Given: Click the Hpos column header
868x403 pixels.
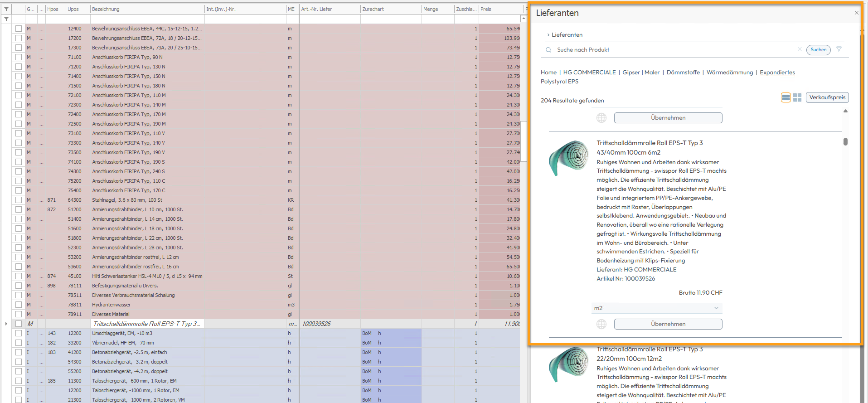Looking at the screenshot, I should pos(56,9).
